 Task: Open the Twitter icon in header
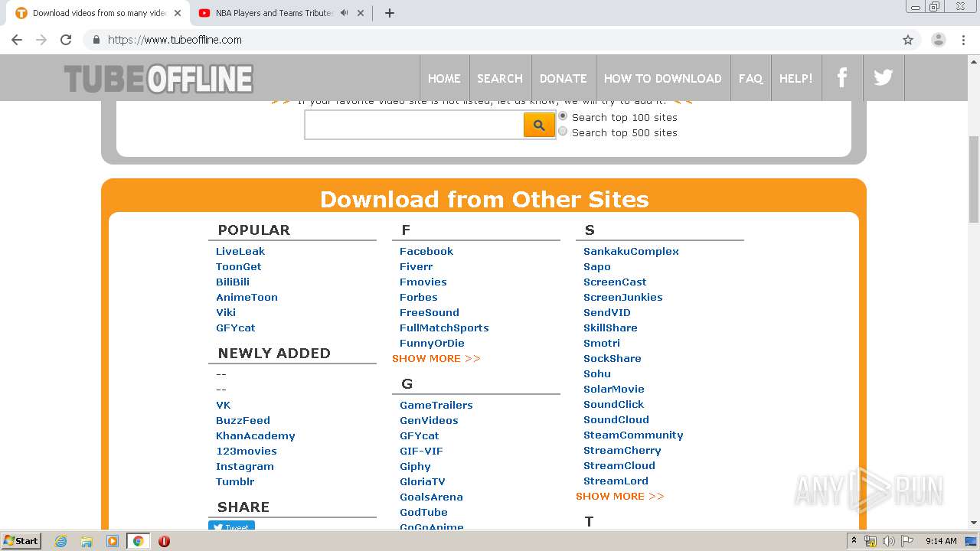(884, 77)
